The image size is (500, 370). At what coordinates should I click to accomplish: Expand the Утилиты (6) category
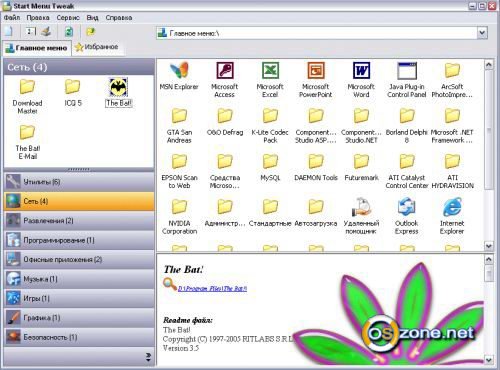79,182
